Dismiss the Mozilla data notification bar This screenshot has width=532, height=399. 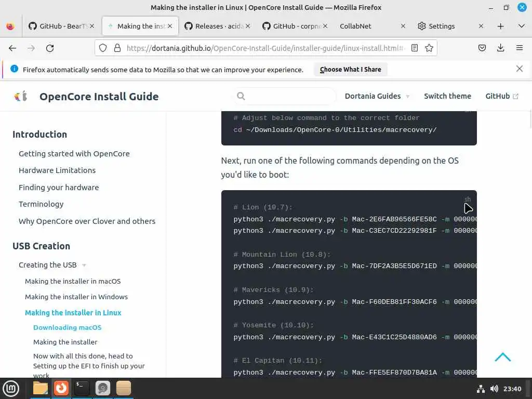click(519, 69)
